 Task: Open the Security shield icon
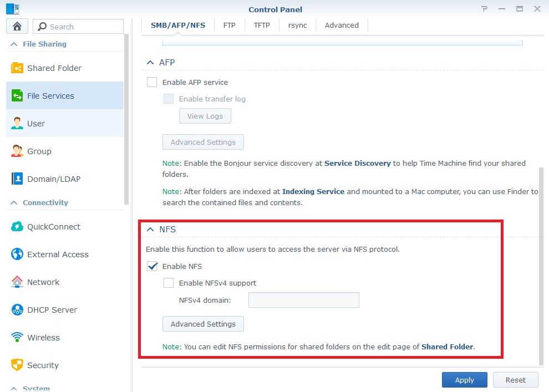[17, 365]
